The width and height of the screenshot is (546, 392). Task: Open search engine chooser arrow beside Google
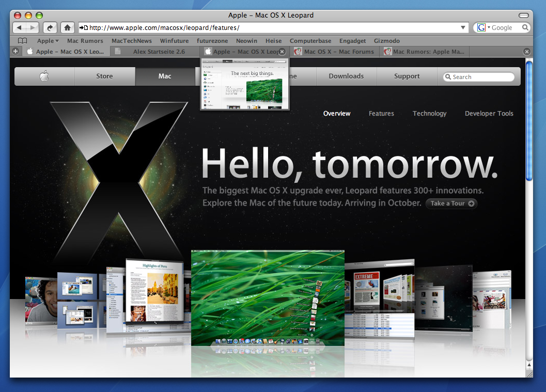[489, 27]
